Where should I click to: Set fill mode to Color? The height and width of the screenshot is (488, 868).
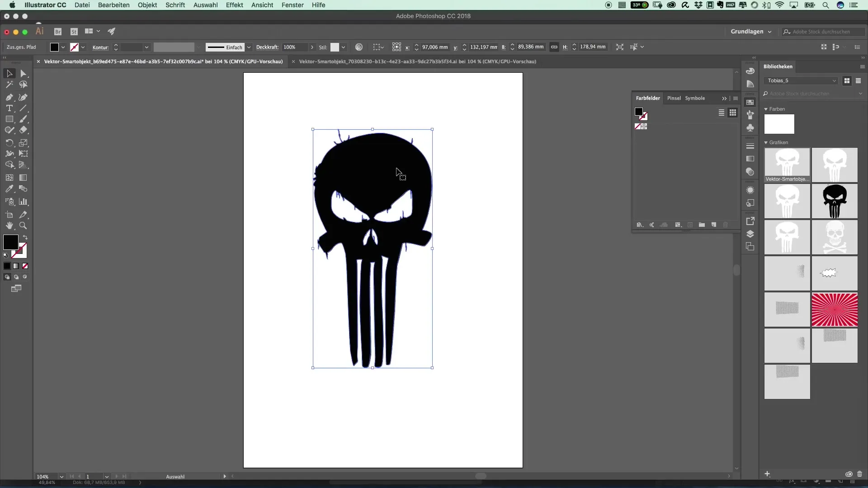coord(7,266)
